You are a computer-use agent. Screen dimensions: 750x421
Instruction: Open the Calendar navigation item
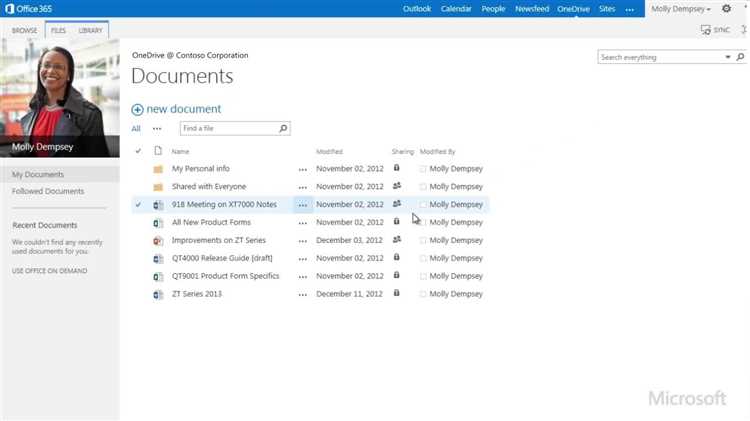(456, 9)
